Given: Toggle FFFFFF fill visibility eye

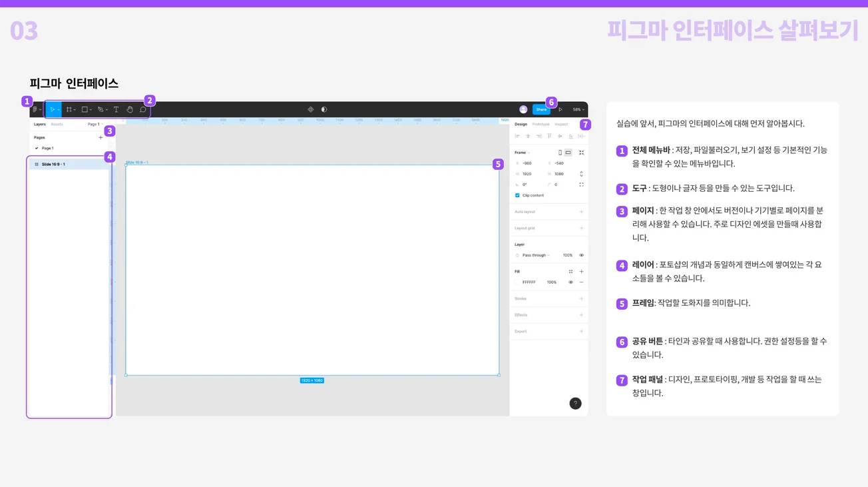Looking at the screenshot, I should [570, 282].
